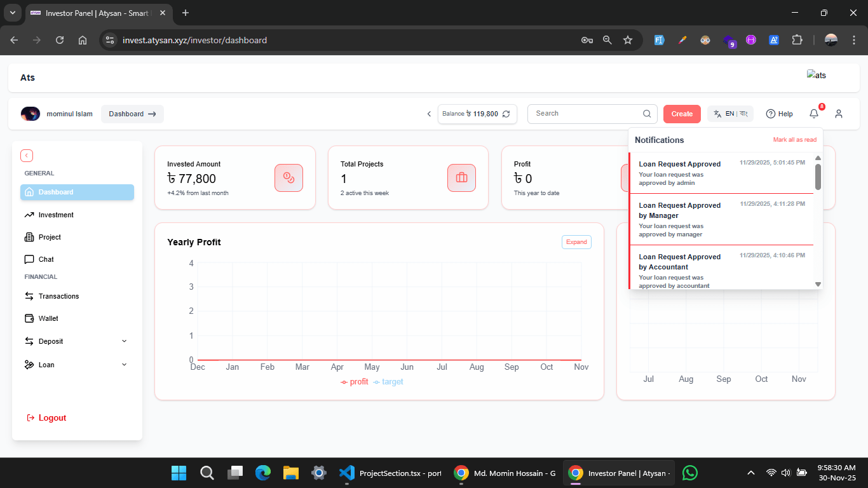
Task: Click the Invested Amount coins icon
Action: pos(288,177)
